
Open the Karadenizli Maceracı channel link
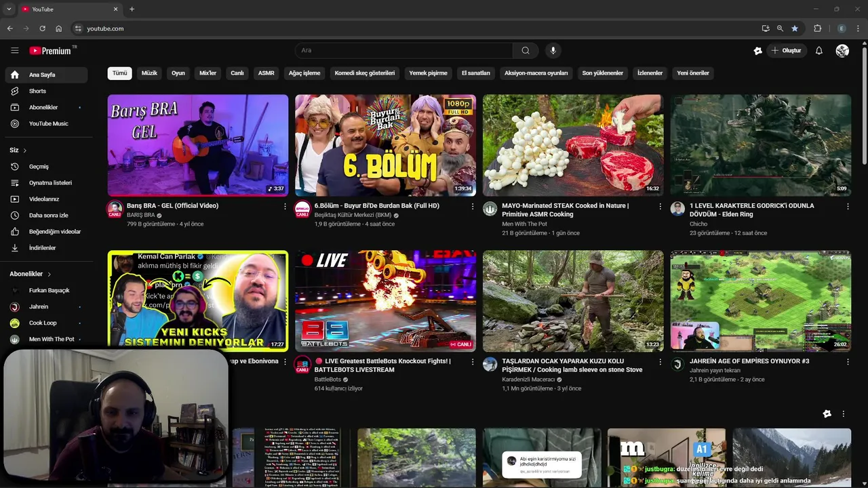click(528, 380)
